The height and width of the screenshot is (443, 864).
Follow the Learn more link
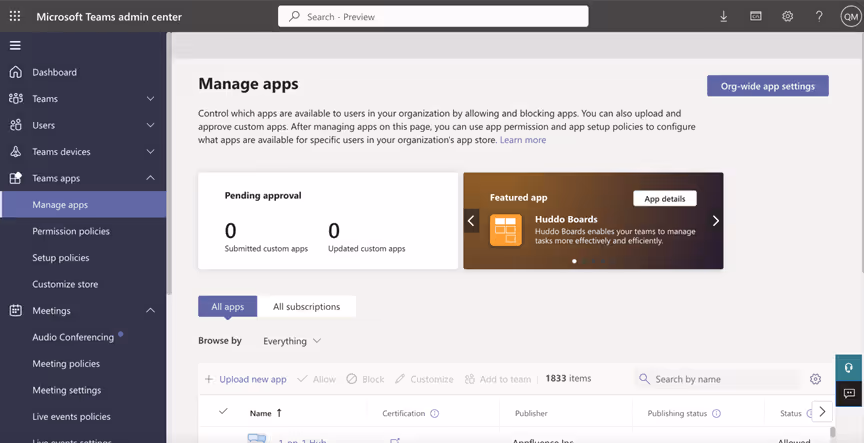click(523, 140)
